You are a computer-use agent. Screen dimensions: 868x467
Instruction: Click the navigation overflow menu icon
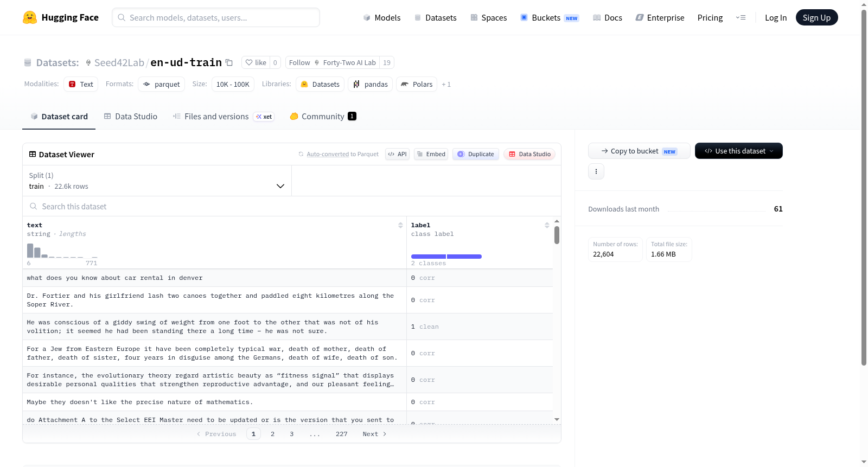coord(741,17)
